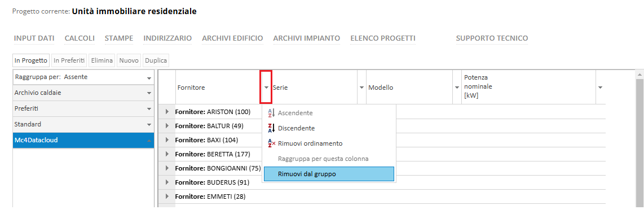Viewport: 644px width, 214px height.
Task: Open the ARCHIVI IMPIANTO menu
Action: 306,38
